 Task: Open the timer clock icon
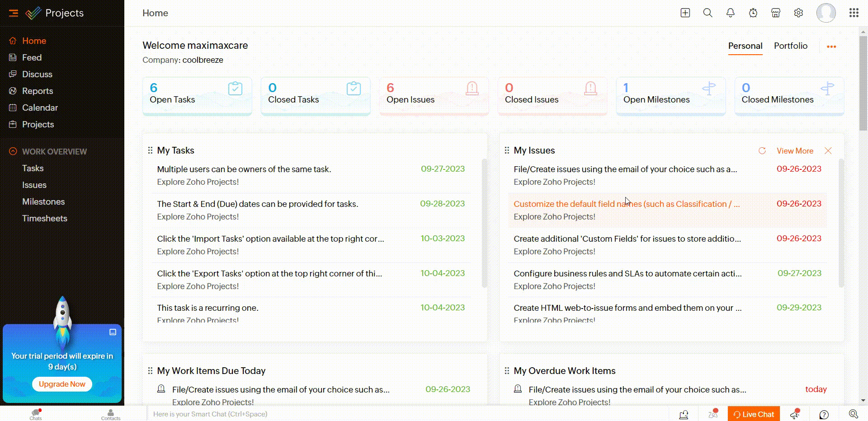click(753, 13)
